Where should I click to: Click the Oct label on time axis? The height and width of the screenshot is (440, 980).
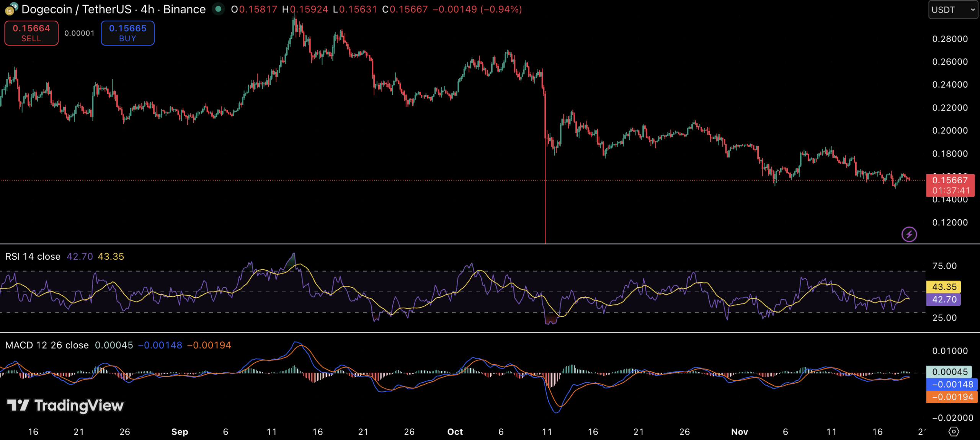coord(455,432)
